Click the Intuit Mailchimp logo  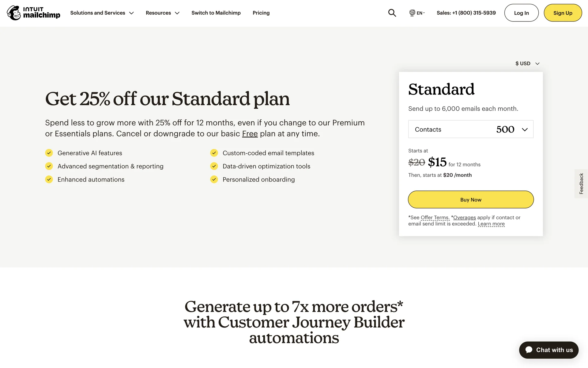coord(34,13)
